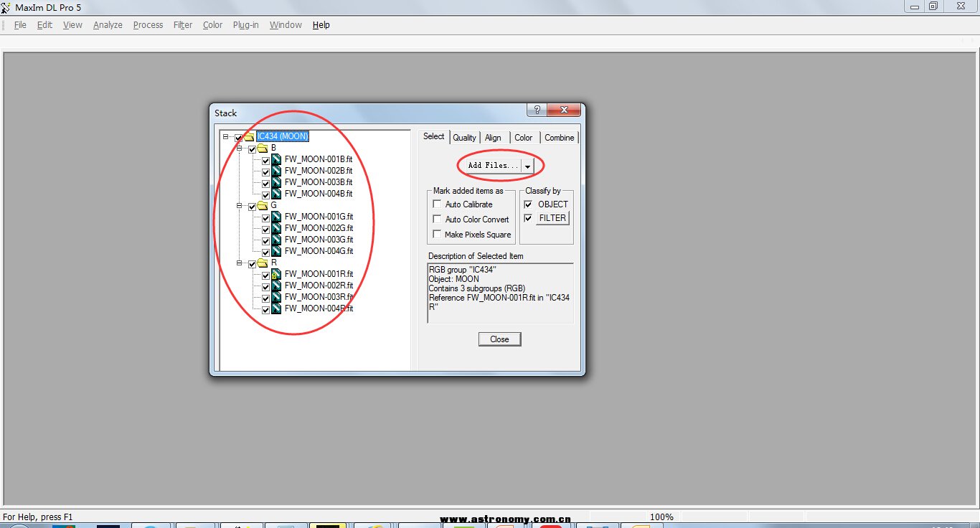Image resolution: width=980 pixels, height=528 pixels.
Task: Click the FILTER button
Action: pos(552,218)
